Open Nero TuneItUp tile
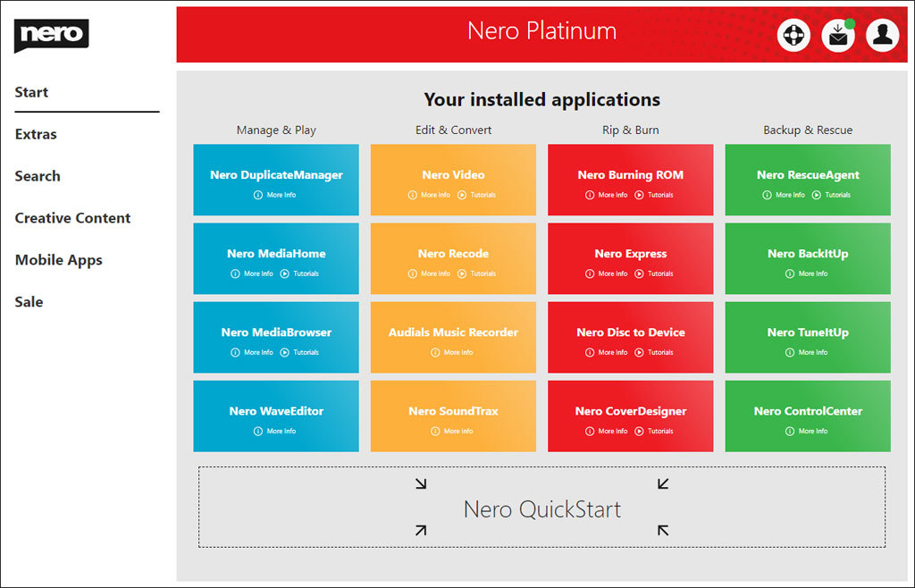Screen dimensions: 915x588 [x=808, y=332]
